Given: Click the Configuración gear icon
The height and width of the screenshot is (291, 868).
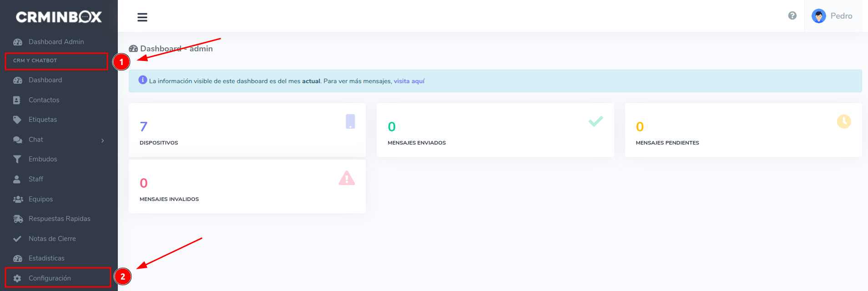Looking at the screenshot, I should point(17,278).
